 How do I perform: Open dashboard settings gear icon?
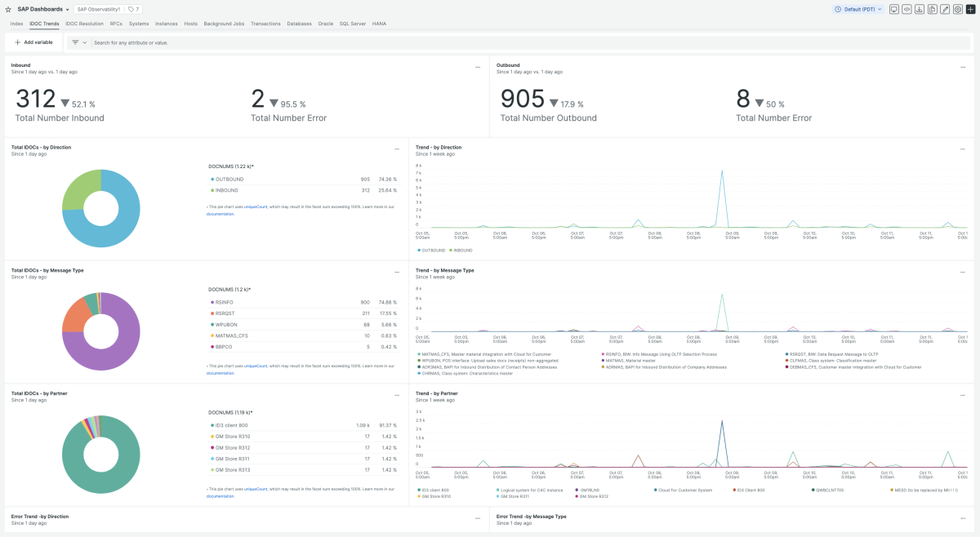click(x=957, y=9)
